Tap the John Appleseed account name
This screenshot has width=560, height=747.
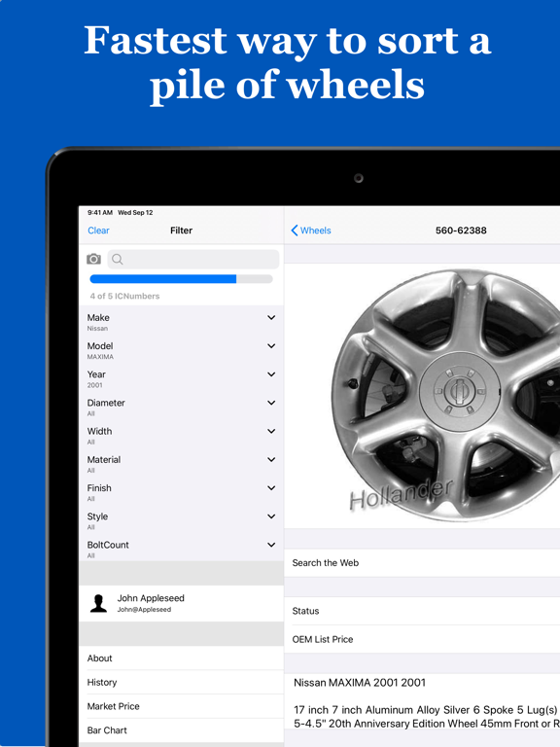point(151,598)
